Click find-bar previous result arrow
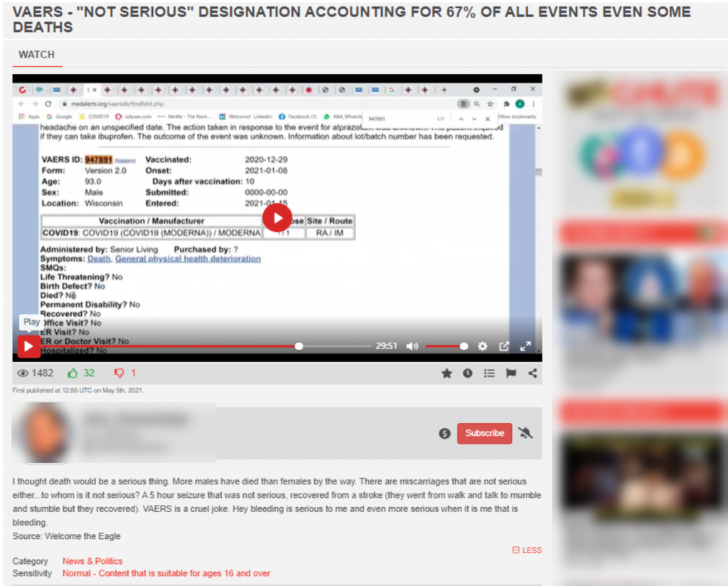Screen dimensions: 728x586 pyautogui.click(x=461, y=119)
